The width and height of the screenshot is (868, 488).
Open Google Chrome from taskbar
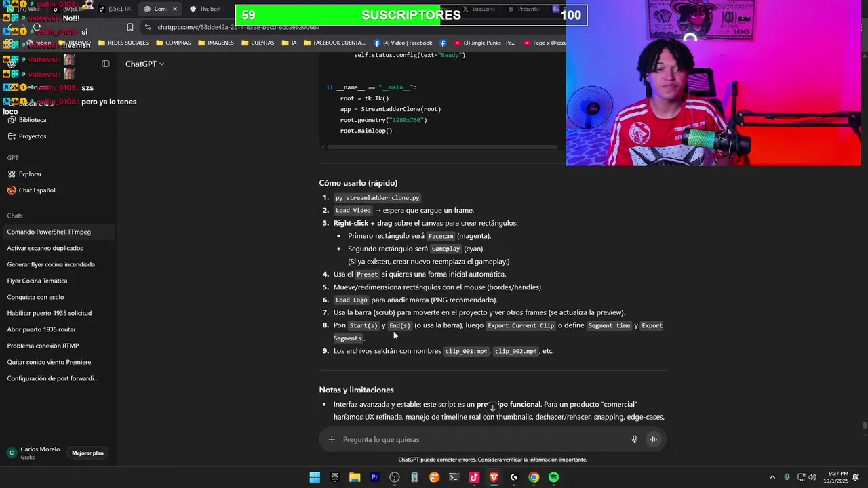(534, 477)
